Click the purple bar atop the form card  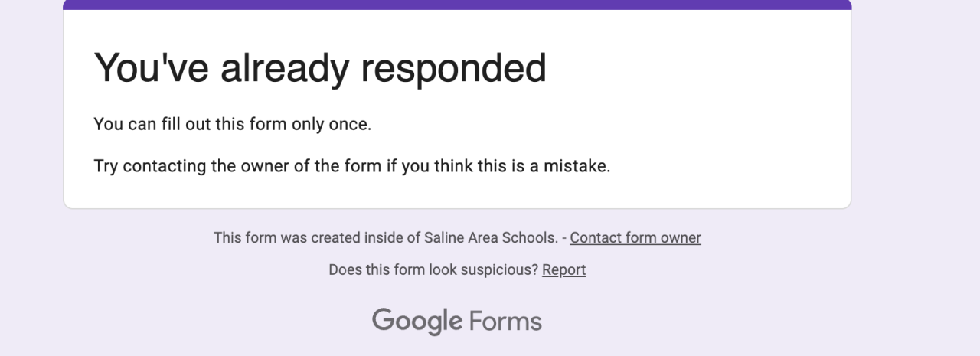(x=457, y=5)
